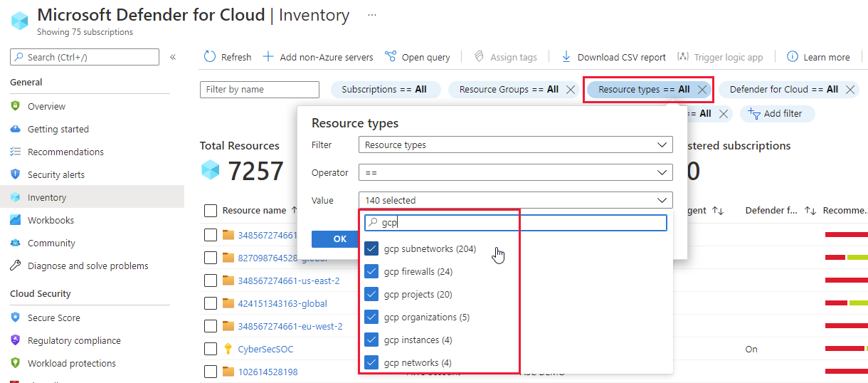Click Download CSV report arrow icon
This screenshot has width=868, height=383.
[566, 57]
